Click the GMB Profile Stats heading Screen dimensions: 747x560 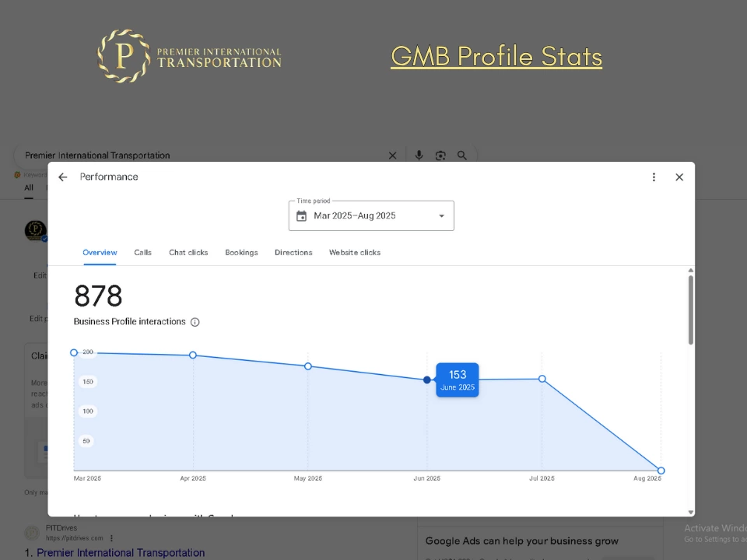pyautogui.click(x=496, y=57)
